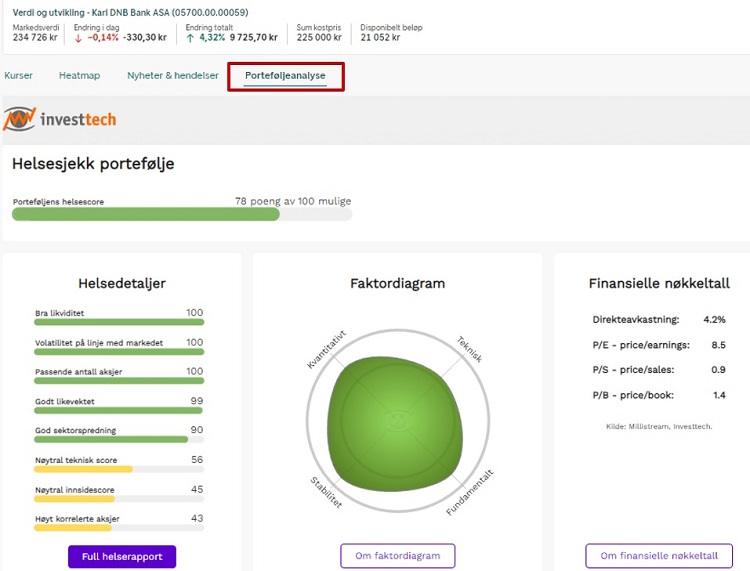750x571 pixels.
Task: Click the P/B price/book value 1.4
Action: 719,395
